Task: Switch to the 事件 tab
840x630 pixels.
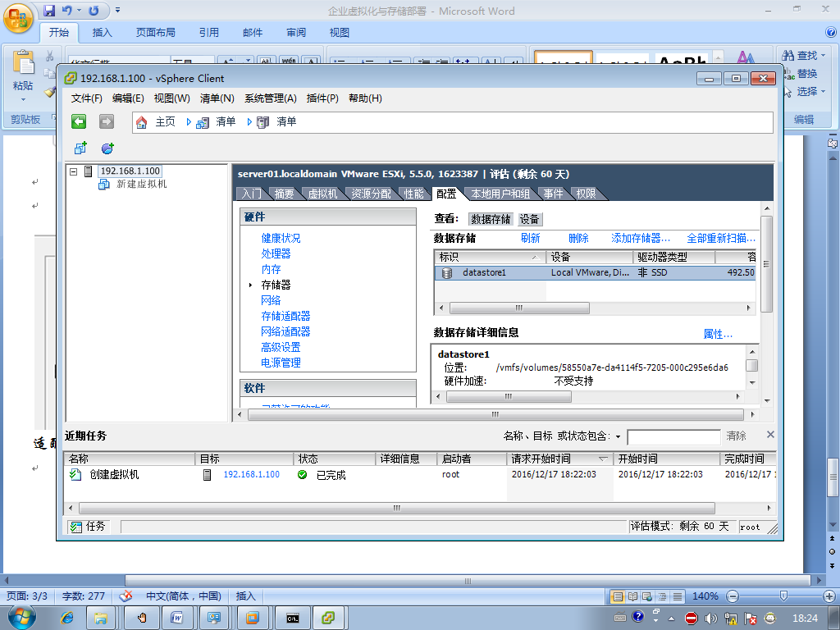Action: [553, 194]
